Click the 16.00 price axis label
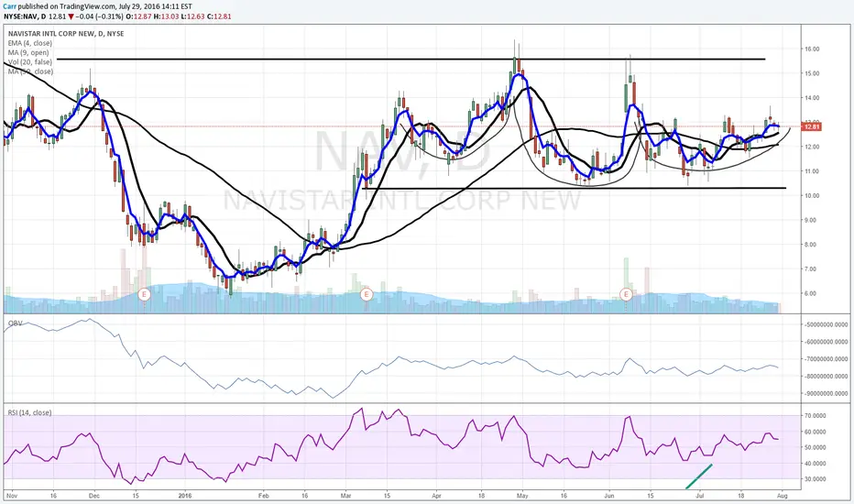This screenshot has height=504, width=854. click(812, 49)
